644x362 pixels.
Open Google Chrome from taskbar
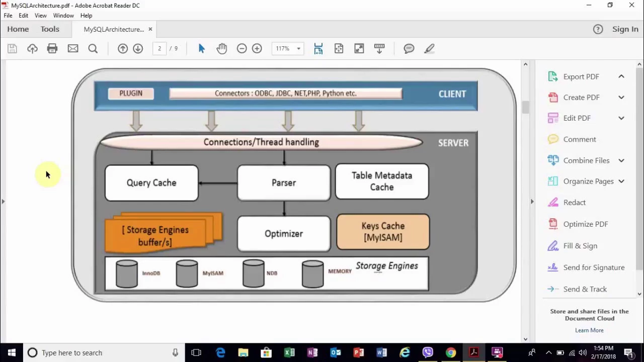[451, 353]
